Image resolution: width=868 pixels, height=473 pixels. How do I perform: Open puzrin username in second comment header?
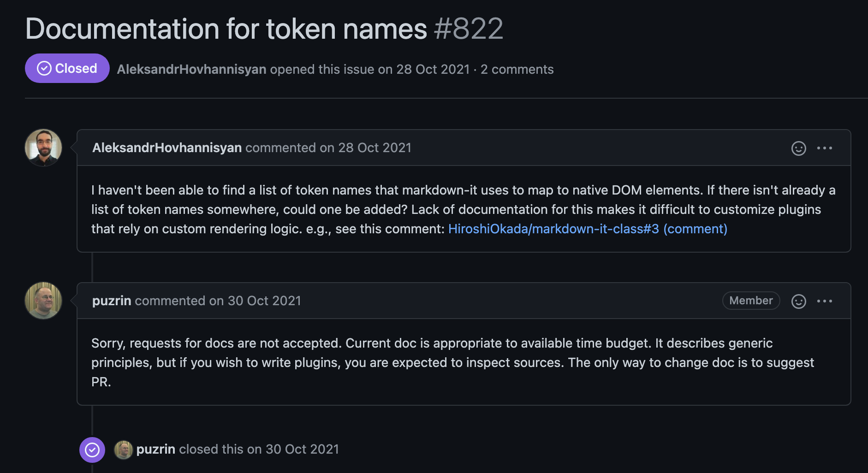click(x=112, y=301)
